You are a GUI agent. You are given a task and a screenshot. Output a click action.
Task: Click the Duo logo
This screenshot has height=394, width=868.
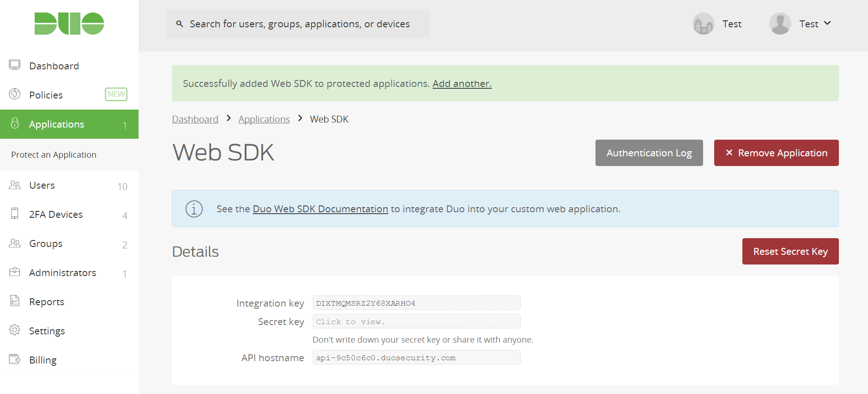(x=69, y=24)
